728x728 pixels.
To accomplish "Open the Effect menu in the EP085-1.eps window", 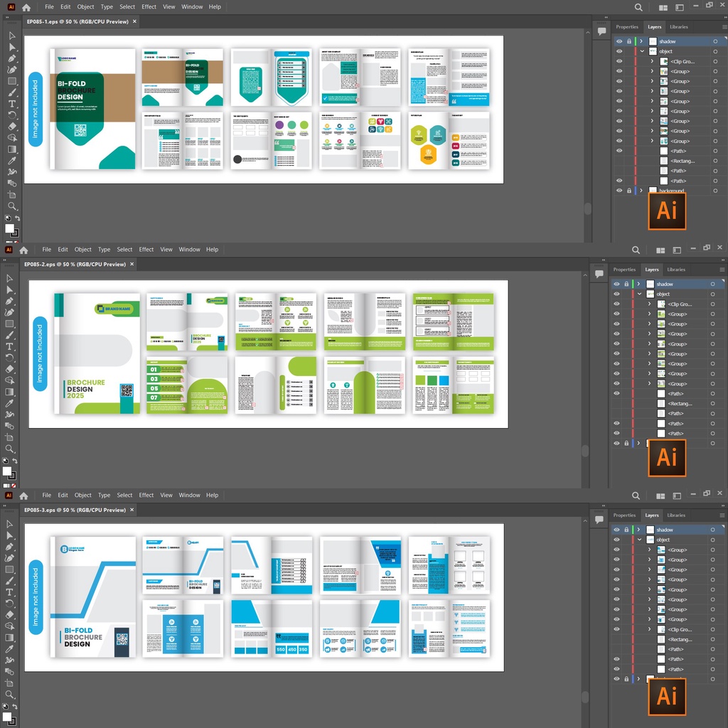I will point(149,7).
